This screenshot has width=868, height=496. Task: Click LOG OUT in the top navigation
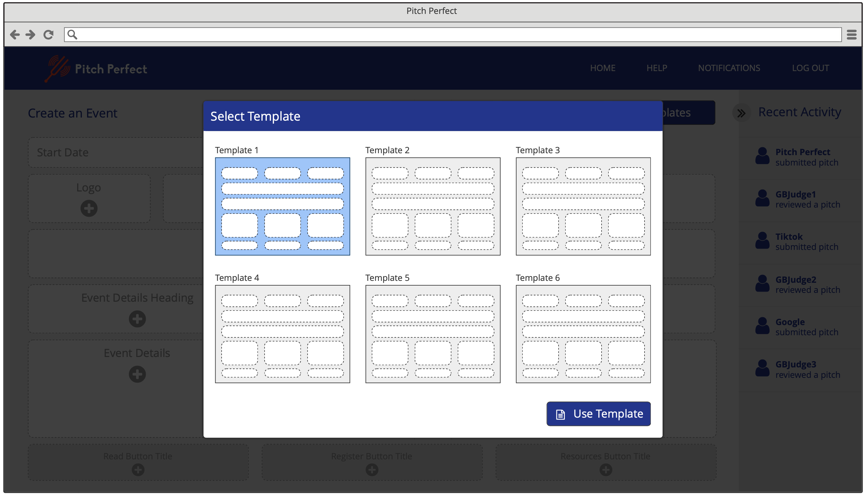pos(811,68)
